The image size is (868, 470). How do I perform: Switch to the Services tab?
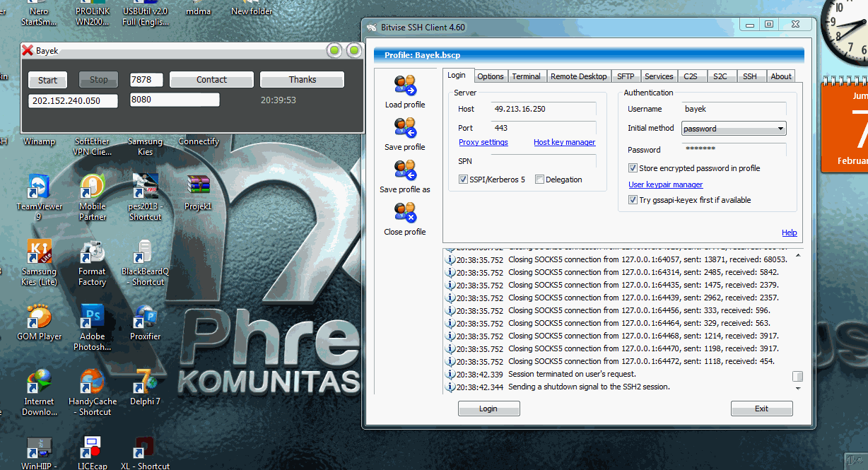[659, 76]
